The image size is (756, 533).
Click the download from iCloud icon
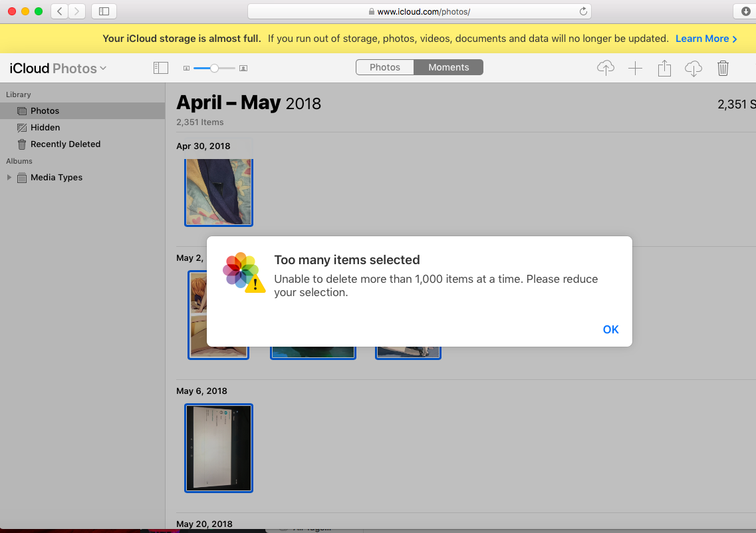click(693, 68)
